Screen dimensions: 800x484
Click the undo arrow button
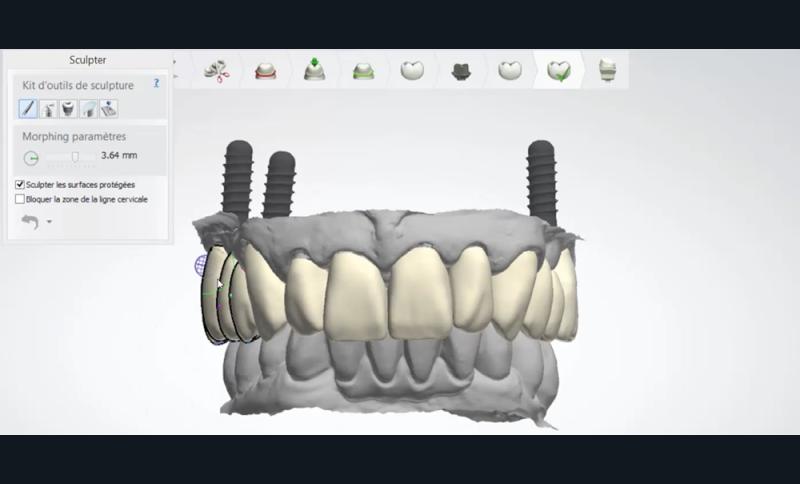(30, 221)
